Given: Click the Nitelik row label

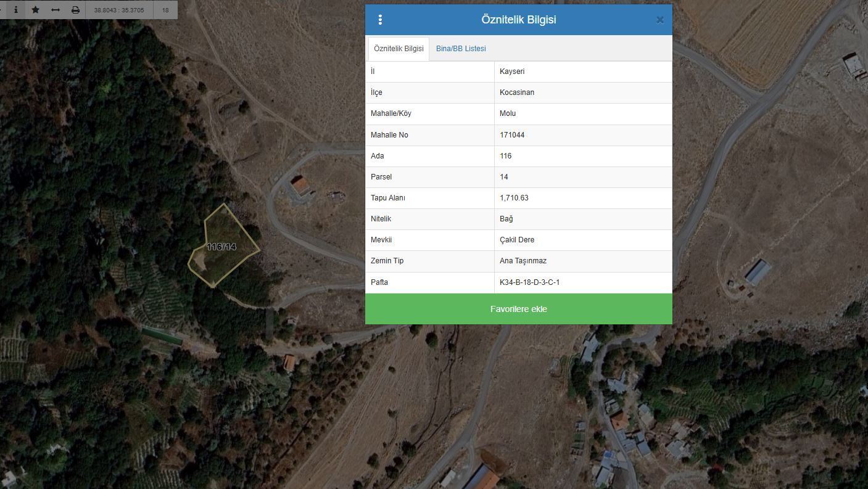Looking at the screenshot, I should 381,219.
